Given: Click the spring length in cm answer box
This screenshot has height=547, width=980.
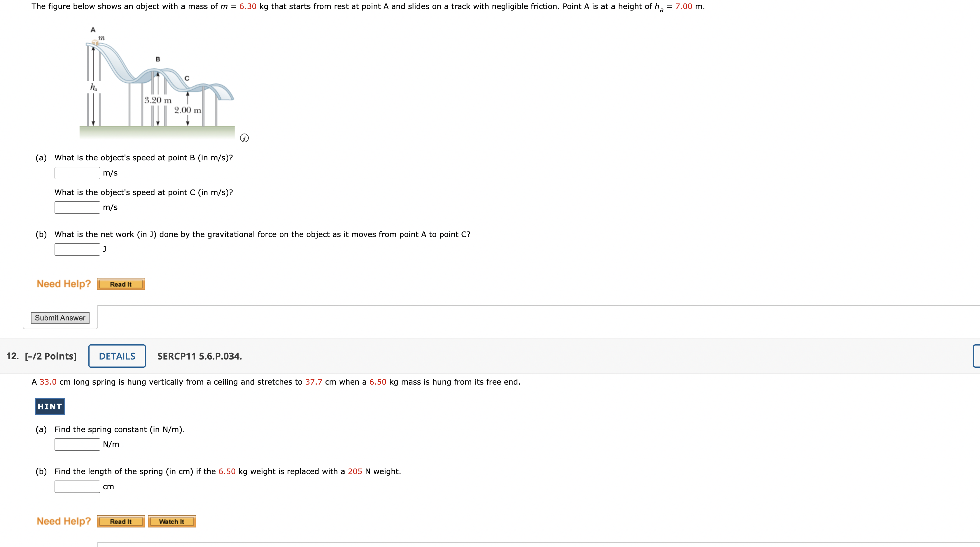Looking at the screenshot, I should 77,486.
